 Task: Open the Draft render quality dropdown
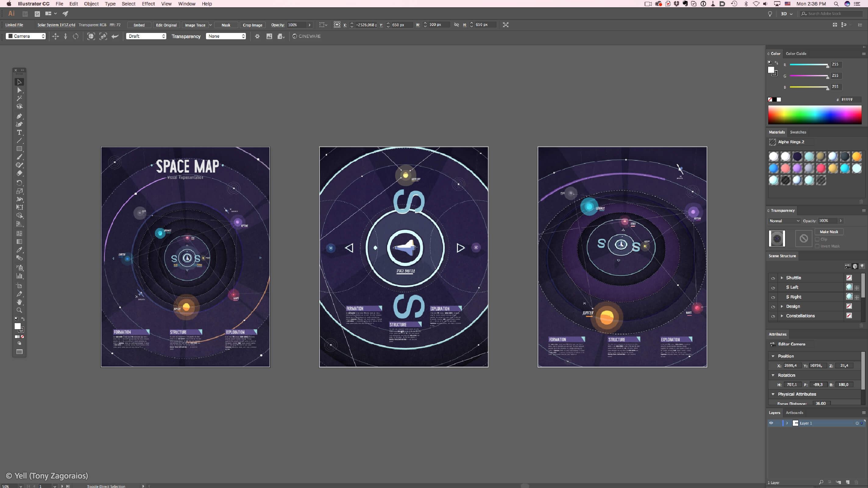146,36
